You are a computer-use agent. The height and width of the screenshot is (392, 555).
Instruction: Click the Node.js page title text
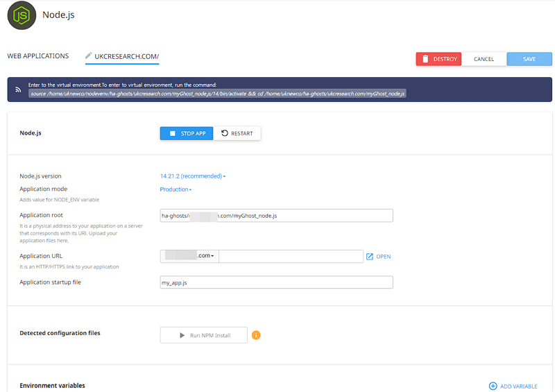point(58,15)
